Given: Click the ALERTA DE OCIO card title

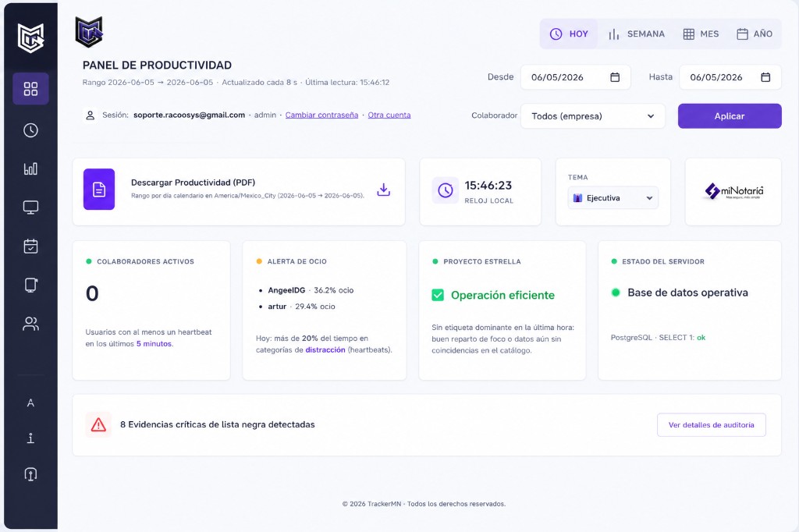Looking at the screenshot, I should click(297, 261).
